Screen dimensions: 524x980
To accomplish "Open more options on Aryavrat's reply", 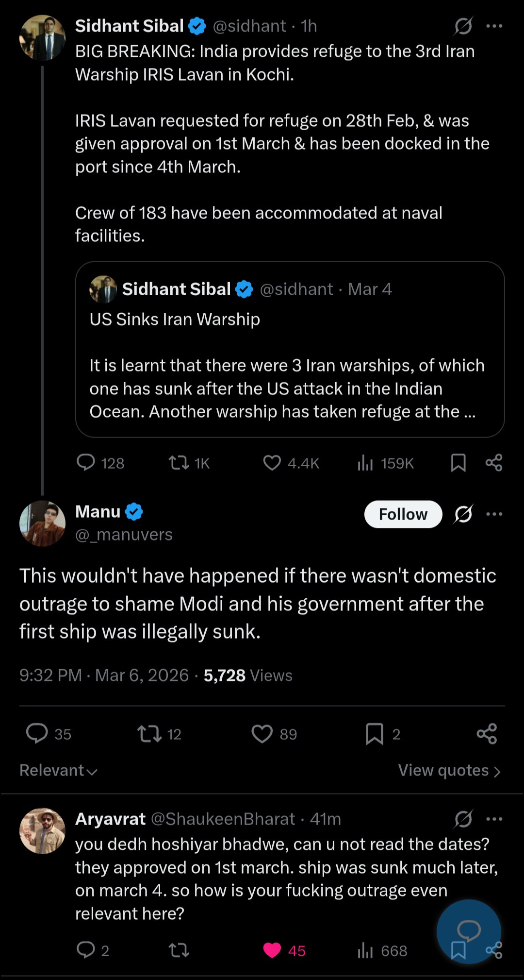I will click(494, 819).
